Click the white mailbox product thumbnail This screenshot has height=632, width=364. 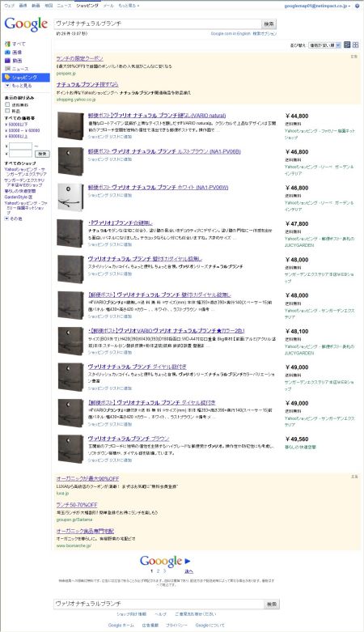[70, 197]
